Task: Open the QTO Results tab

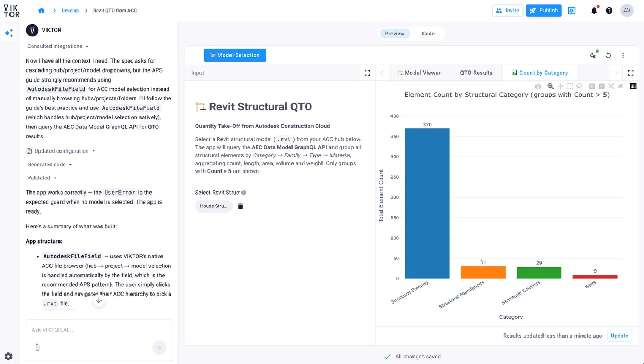Action: [x=476, y=73]
